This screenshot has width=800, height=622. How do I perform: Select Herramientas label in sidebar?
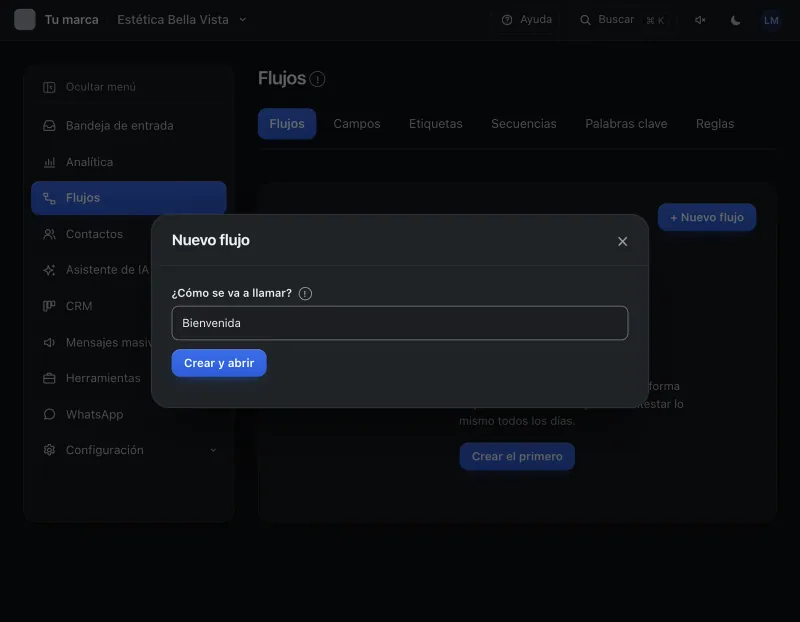point(103,378)
